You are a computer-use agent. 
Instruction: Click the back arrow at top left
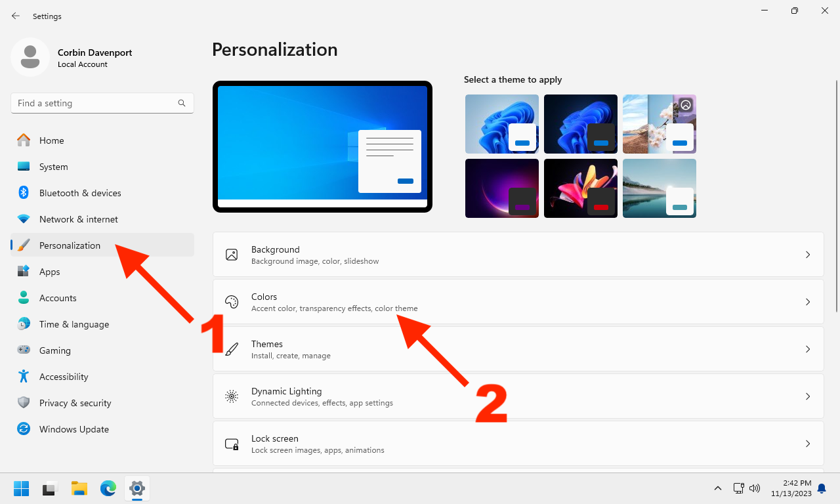[x=15, y=16]
